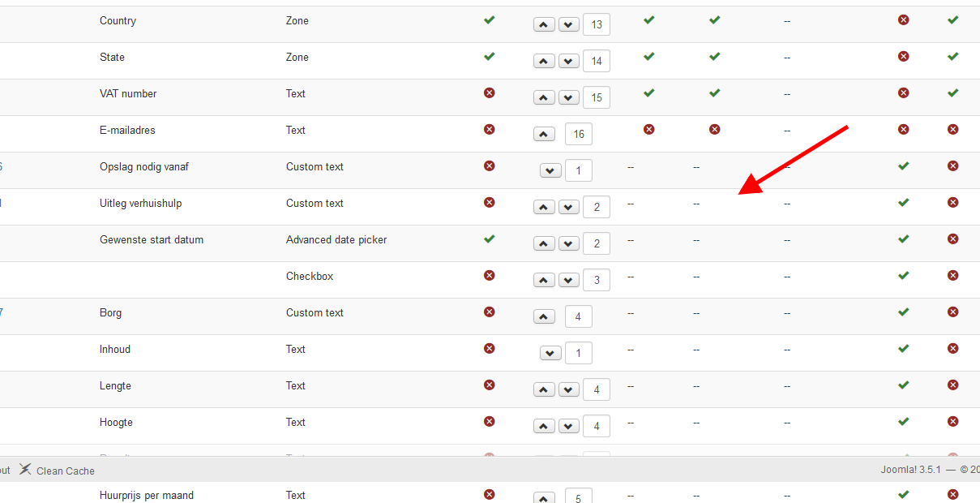Click order field of Hoogte row
The height and width of the screenshot is (503, 980).
click(x=597, y=426)
